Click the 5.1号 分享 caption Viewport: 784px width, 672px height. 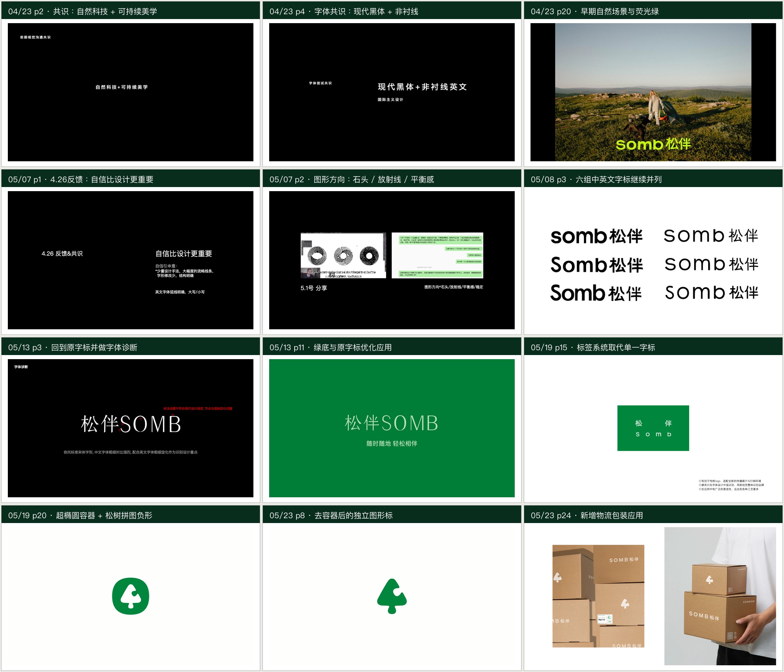(314, 288)
